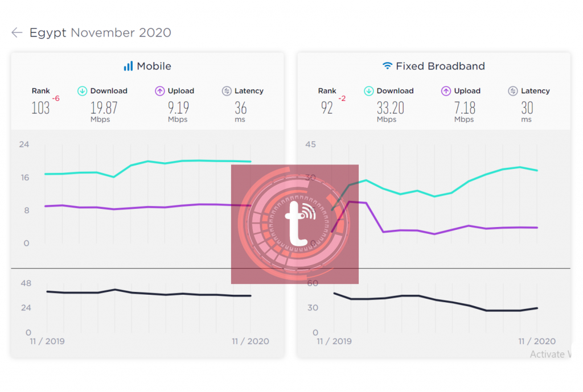The width and height of the screenshot is (583, 392).
Task: Click the Fixed Broadband Download icon
Action: 368,91
